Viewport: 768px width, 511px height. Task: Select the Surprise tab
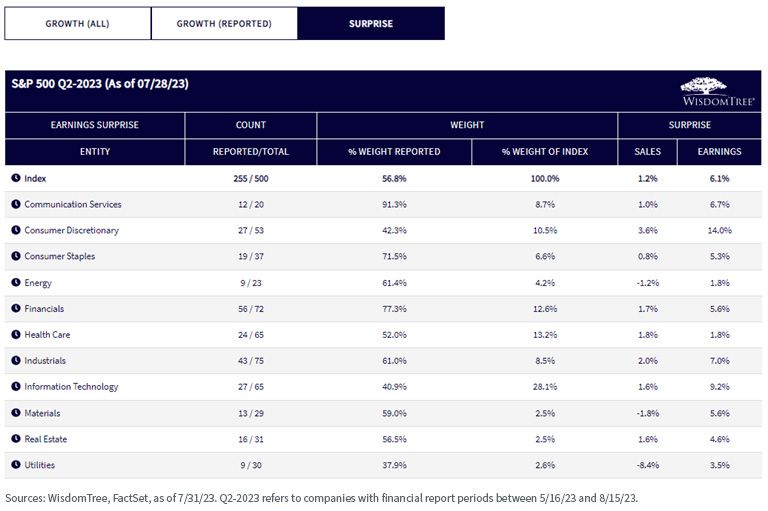[x=371, y=24]
